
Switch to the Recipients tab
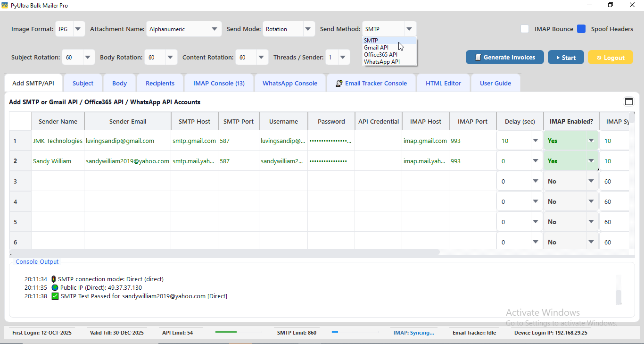[x=160, y=83]
